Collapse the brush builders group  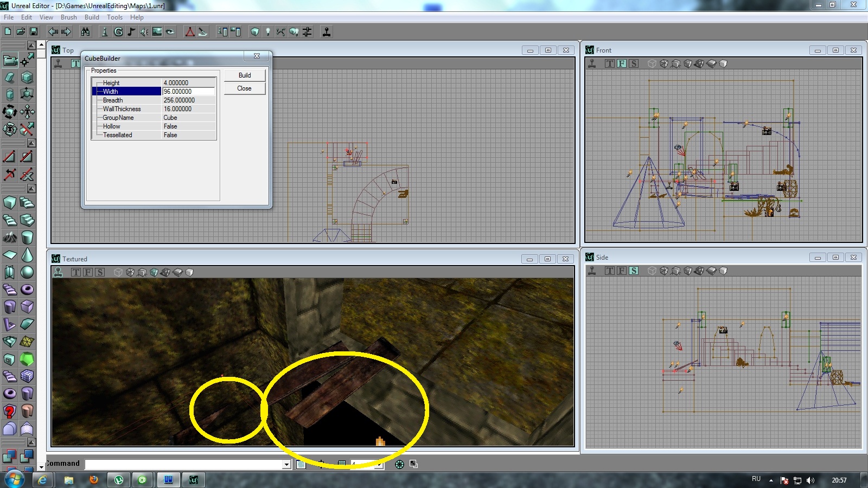click(x=31, y=189)
